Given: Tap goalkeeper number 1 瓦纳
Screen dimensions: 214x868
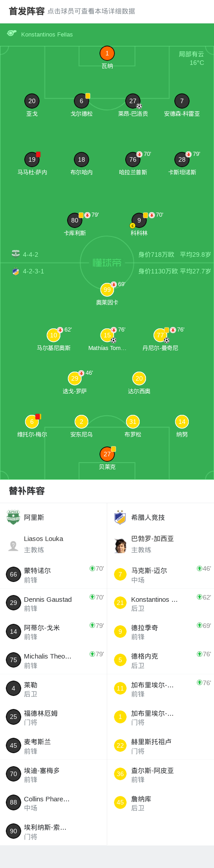Looking at the screenshot, I should point(107,54).
